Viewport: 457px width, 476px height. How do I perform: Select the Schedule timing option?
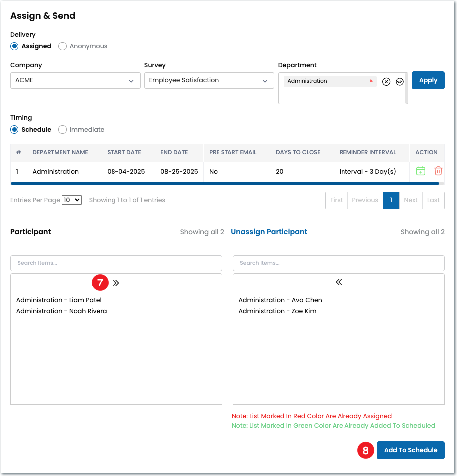tap(14, 130)
